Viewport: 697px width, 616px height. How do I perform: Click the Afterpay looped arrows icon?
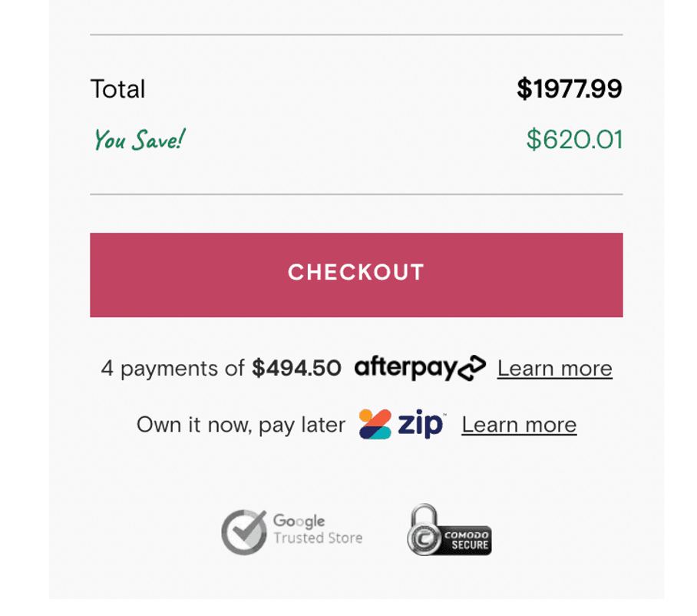click(x=471, y=368)
